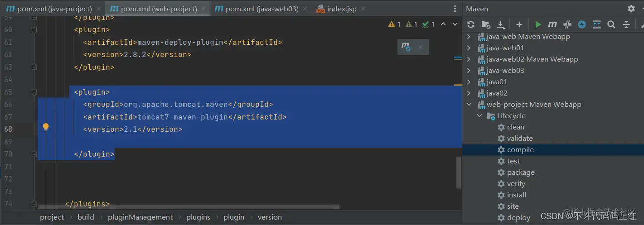
Task: Close the pom.xml (java-web03) tab
Action: point(305,9)
